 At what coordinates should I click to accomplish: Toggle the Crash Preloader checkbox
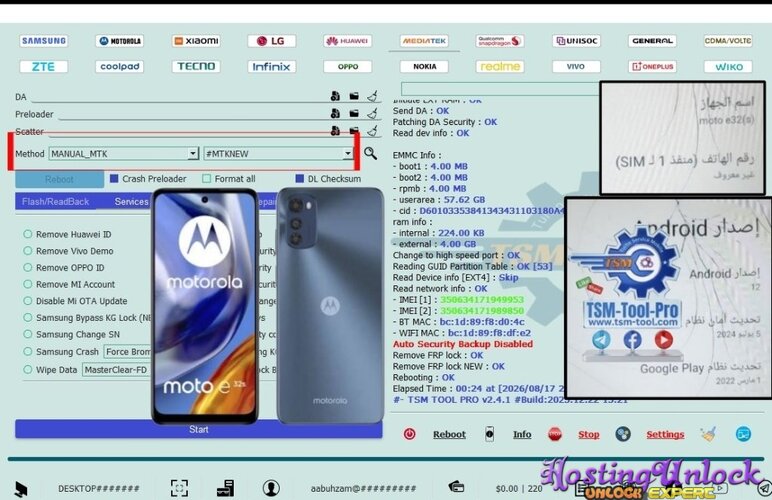[114, 179]
